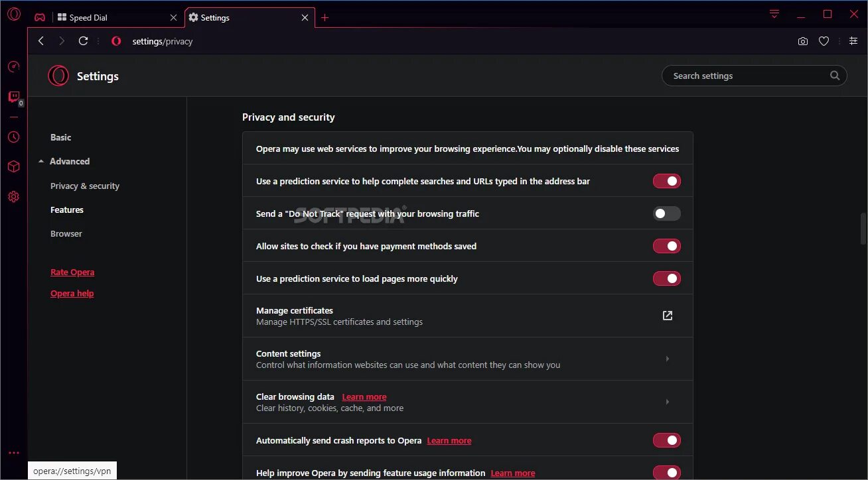Image resolution: width=868 pixels, height=480 pixels.
Task: Go to Browser settings section
Action: pyautogui.click(x=66, y=233)
